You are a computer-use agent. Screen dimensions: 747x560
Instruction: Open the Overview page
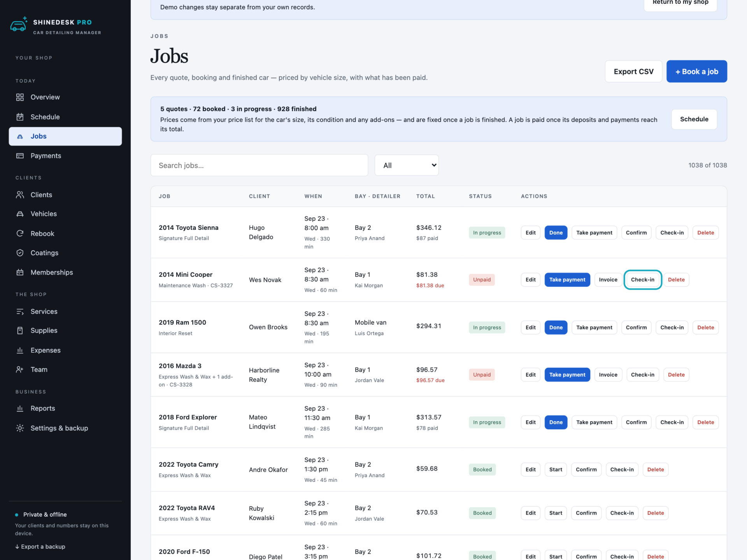(65, 97)
